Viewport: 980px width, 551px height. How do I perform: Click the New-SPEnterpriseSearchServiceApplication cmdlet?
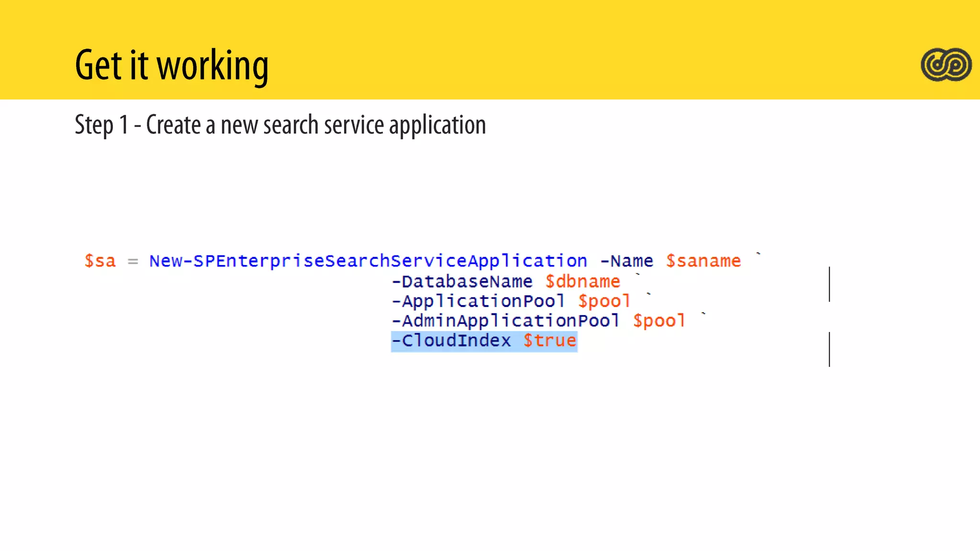point(368,261)
